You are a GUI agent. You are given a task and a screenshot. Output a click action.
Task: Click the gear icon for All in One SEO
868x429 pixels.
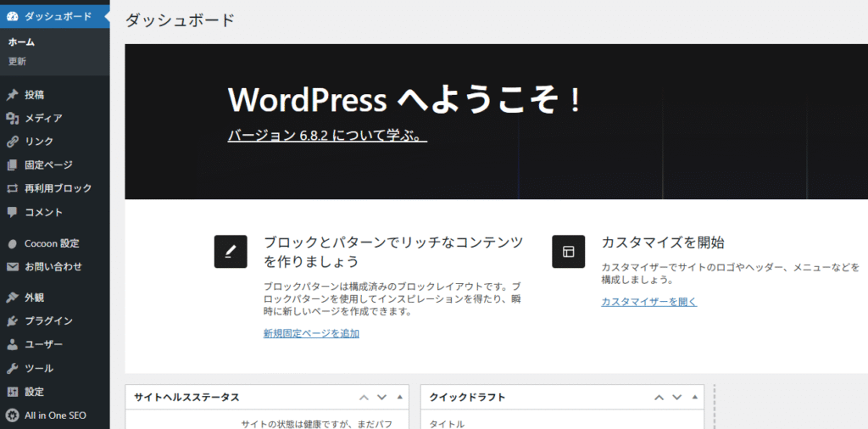pos(12,415)
